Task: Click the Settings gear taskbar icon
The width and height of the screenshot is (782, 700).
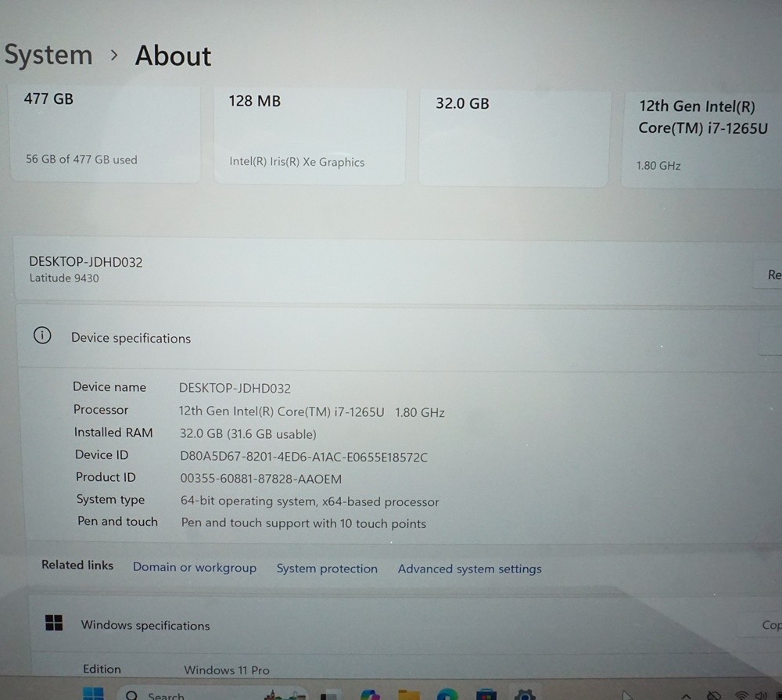Action: click(x=525, y=694)
